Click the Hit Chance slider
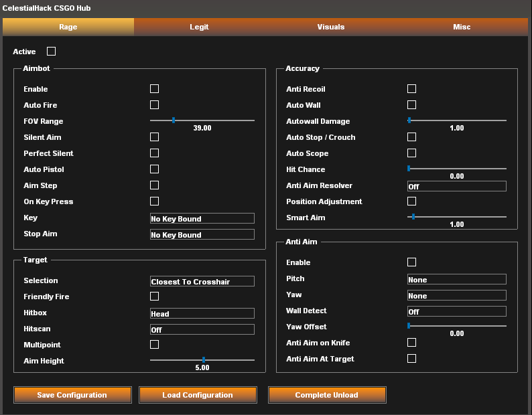The image size is (532, 415). (x=457, y=169)
